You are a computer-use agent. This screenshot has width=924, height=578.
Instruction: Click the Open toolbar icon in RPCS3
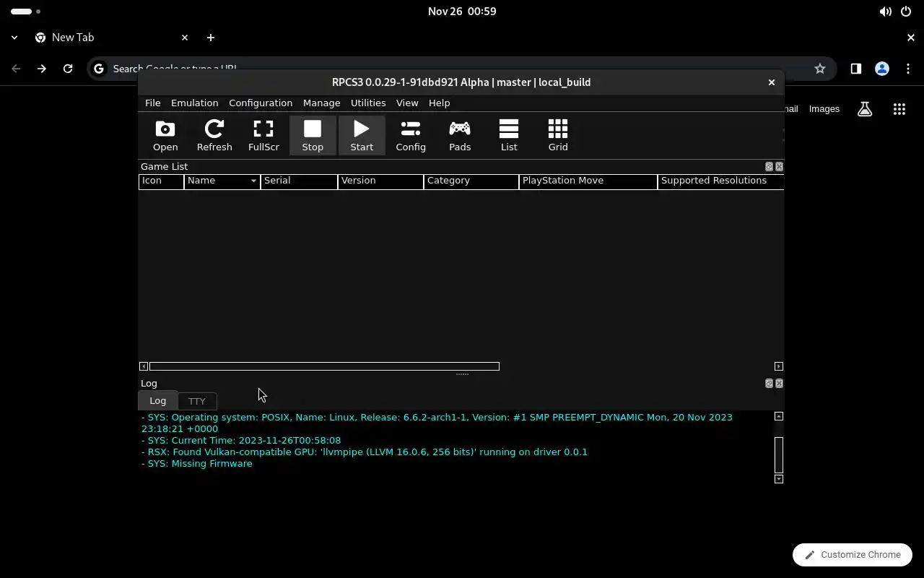click(x=165, y=135)
